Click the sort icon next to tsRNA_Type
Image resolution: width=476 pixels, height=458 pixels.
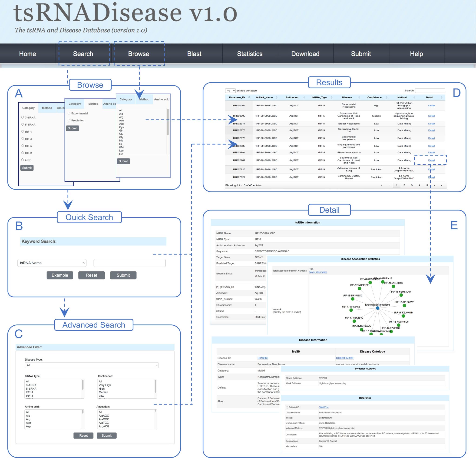331,97
